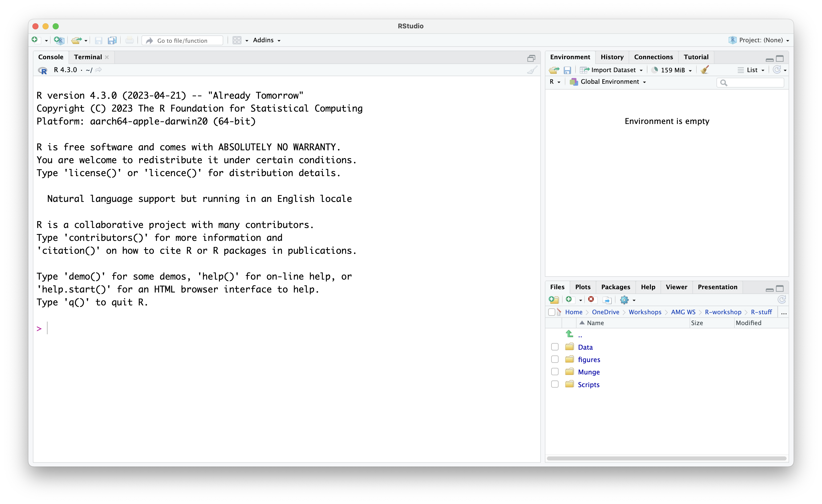Click the Environment search field

tap(750, 82)
